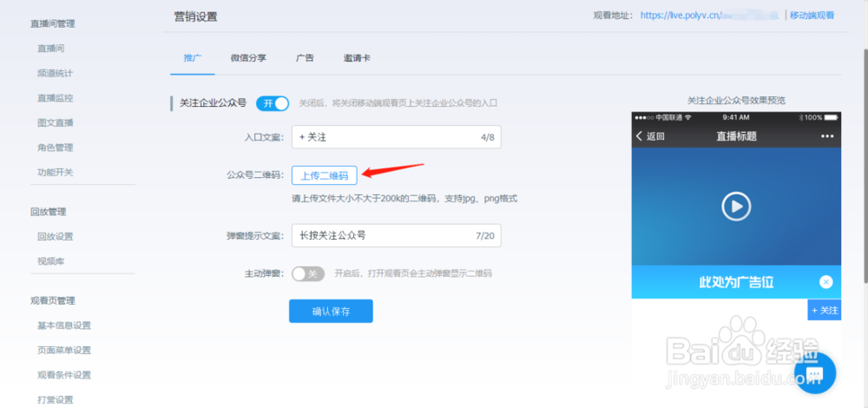Enable the 主动弹窗 switch
The width and height of the screenshot is (868, 408).
click(308, 273)
